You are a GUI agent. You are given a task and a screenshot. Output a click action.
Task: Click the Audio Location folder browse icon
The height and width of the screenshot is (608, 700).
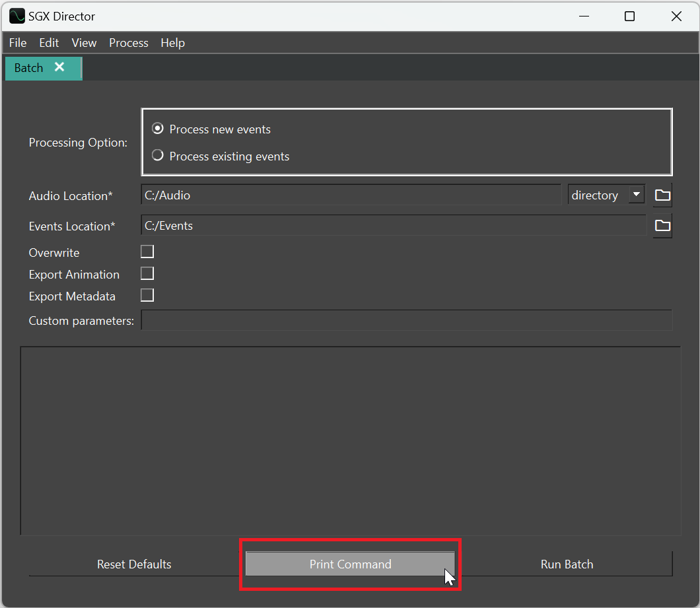(x=662, y=195)
